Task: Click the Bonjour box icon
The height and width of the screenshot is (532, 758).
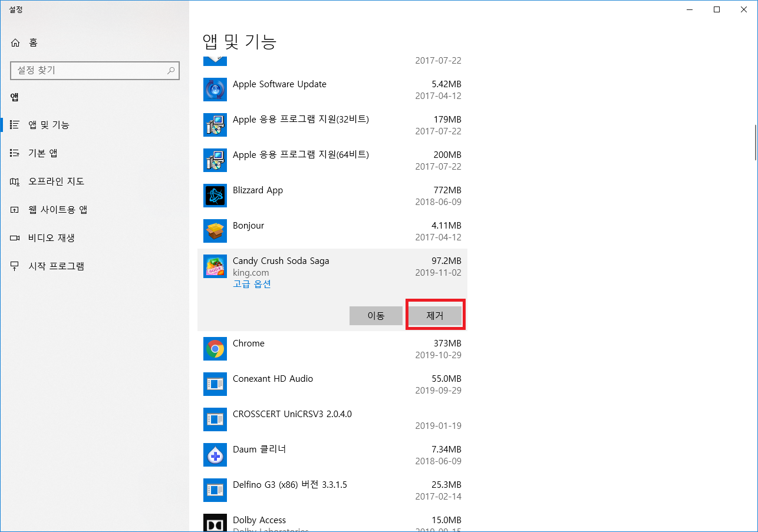Action: pyautogui.click(x=215, y=231)
